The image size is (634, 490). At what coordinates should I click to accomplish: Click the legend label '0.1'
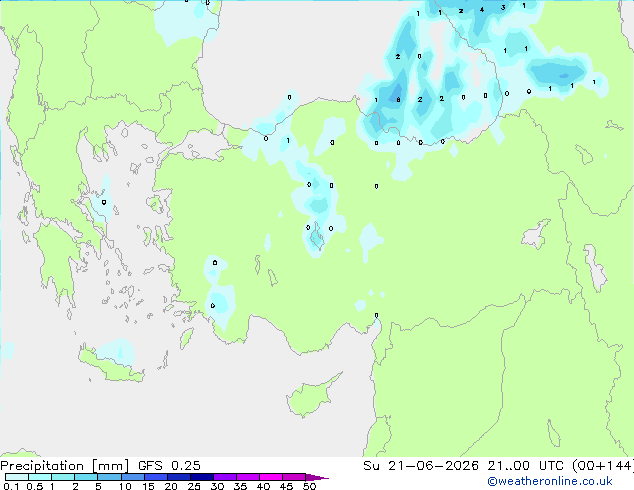point(11,486)
